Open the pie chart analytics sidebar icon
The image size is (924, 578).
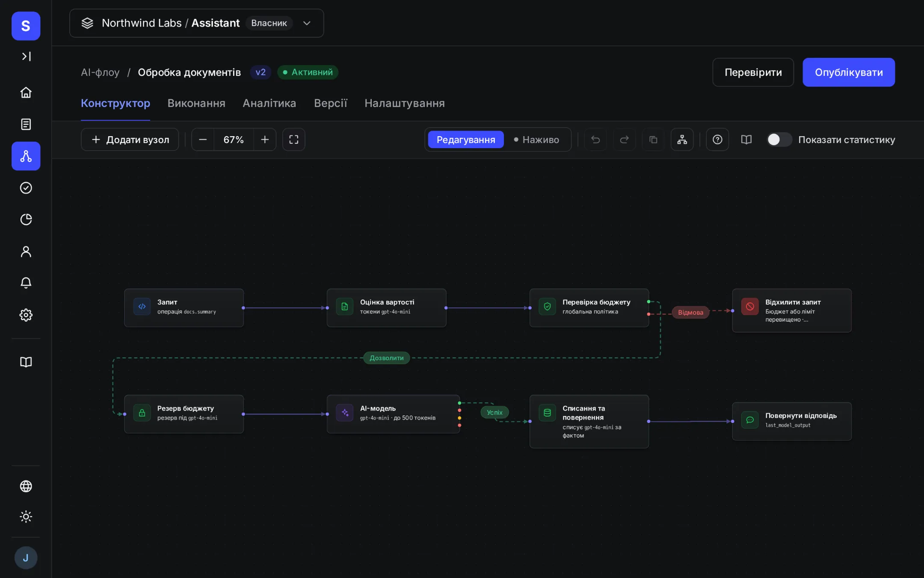coord(26,219)
